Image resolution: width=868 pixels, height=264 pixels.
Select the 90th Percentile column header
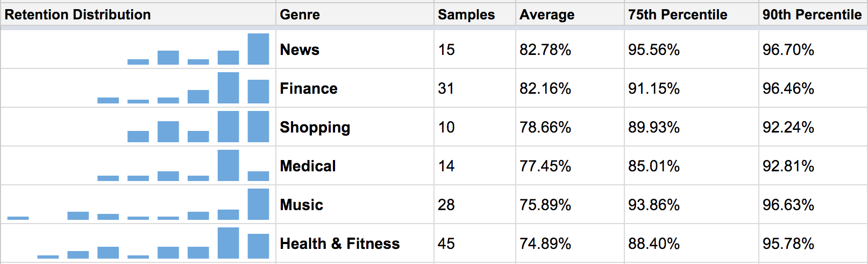[812, 15]
